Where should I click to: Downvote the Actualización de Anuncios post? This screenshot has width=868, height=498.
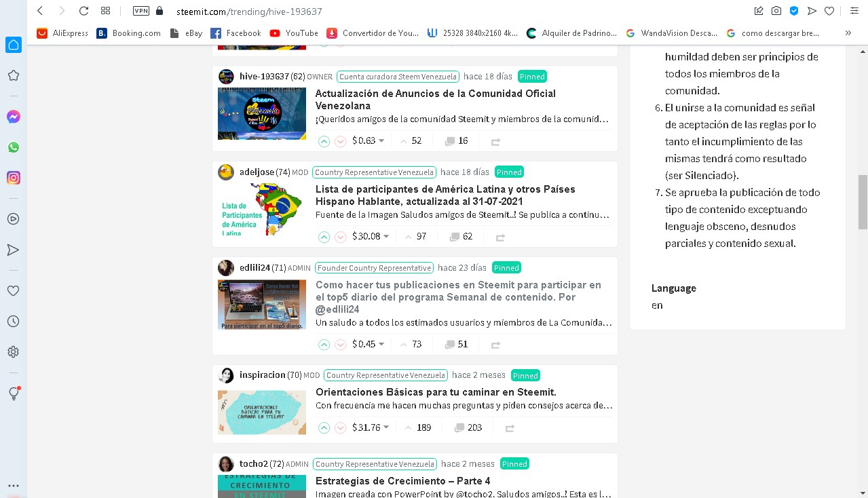341,141
